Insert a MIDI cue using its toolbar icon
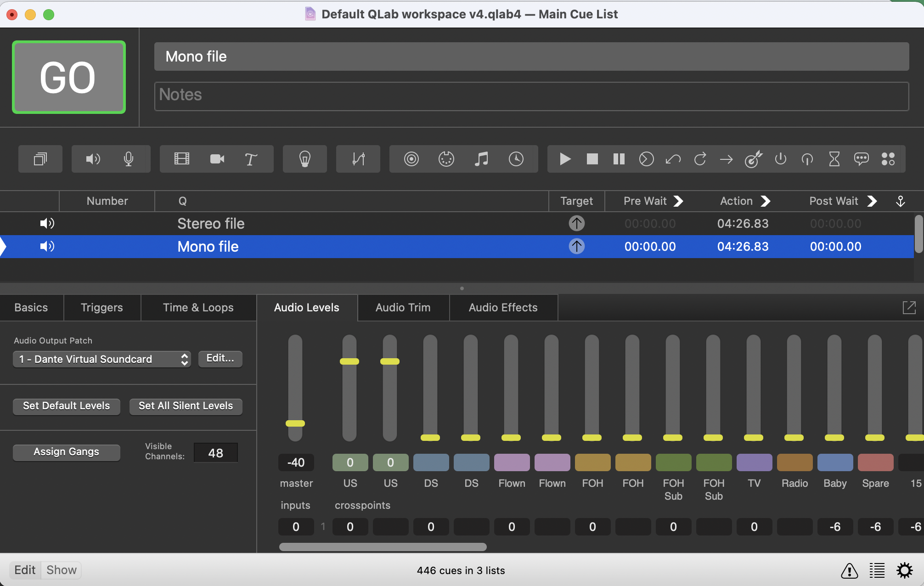The image size is (924, 586). pos(447,159)
